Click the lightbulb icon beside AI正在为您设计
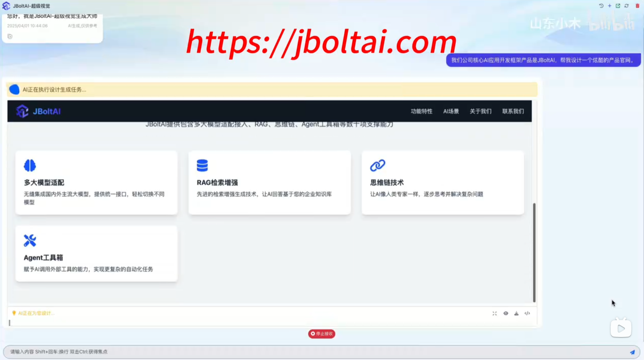The width and height of the screenshot is (644, 360). click(14, 313)
